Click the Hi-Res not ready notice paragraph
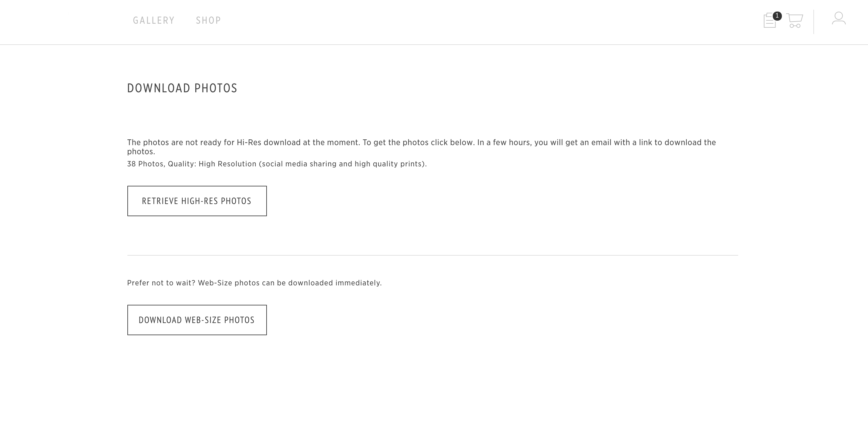This screenshot has height=422, width=868. 422,147
